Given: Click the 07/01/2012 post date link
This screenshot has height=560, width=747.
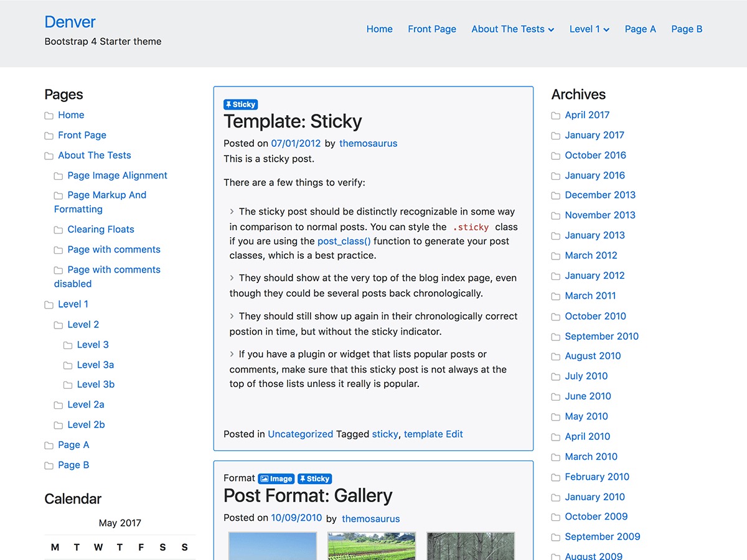Looking at the screenshot, I should click(x=296, y=143).
